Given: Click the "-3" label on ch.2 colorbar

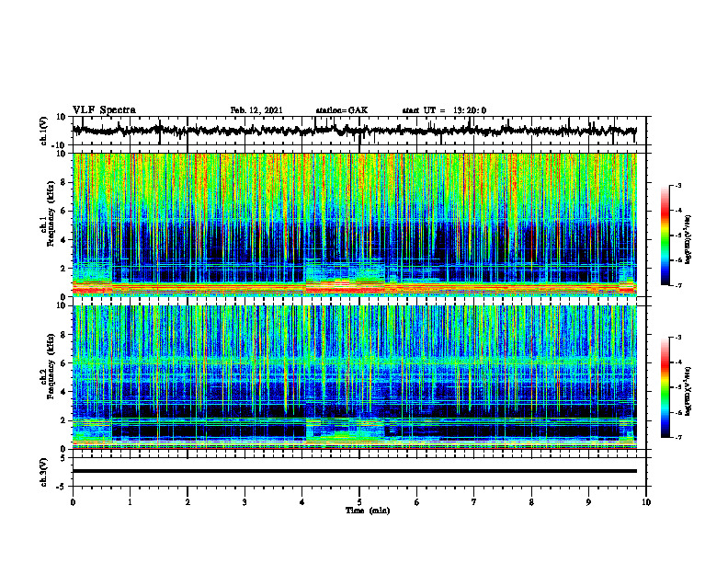Looking at the screenshot, I should click(677, 338).
